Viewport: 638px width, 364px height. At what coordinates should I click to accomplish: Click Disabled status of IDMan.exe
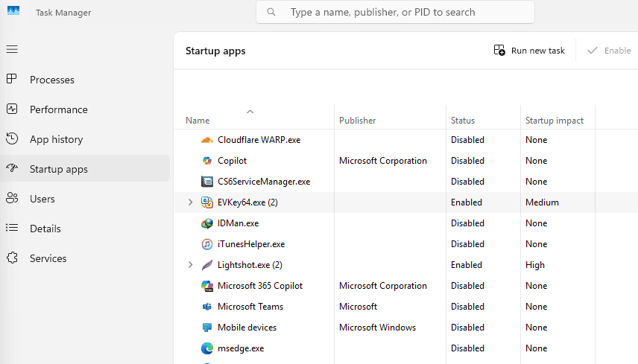[467, 223]
